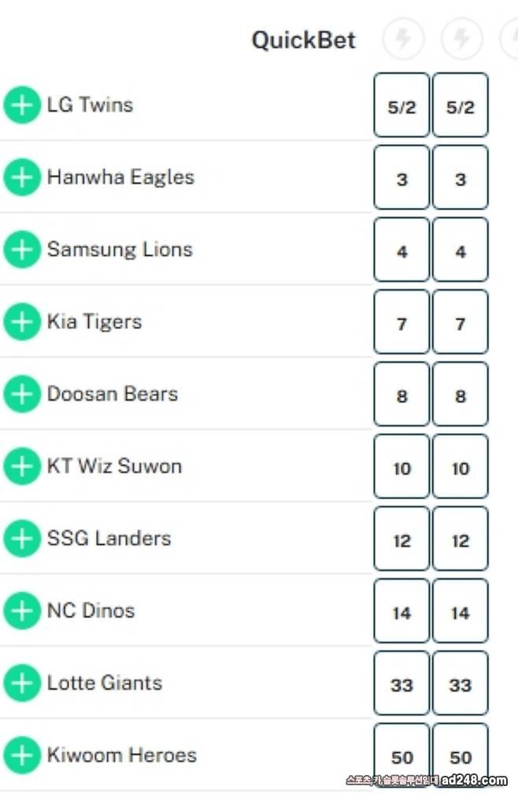Screen dimensions: 518x812
Task: Click the plus icon beside LG Twins
Action: pyautogui.click(x=22, y=106)
